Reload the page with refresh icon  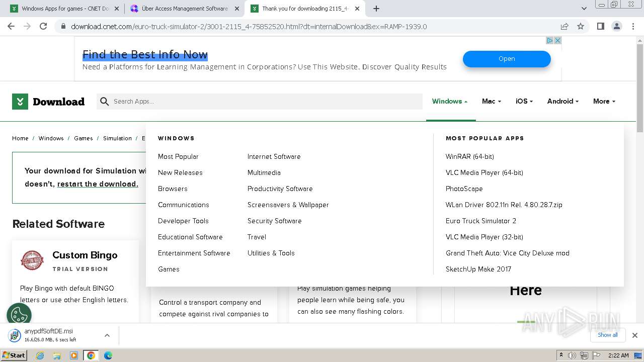pos(43,26)
